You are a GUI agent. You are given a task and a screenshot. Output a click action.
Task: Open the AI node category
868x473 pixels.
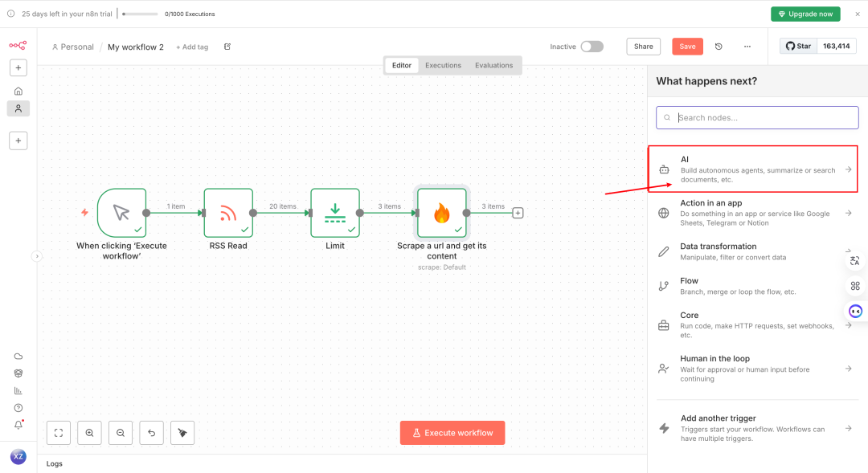753,169
